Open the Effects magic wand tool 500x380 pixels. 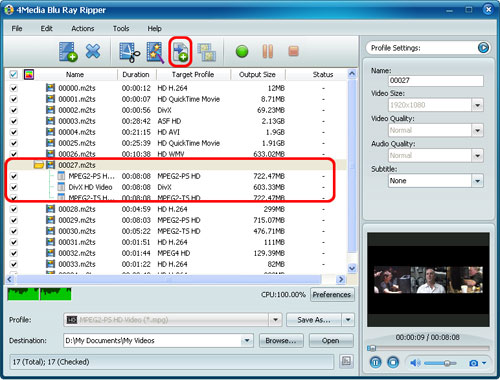tap(155, 52)
